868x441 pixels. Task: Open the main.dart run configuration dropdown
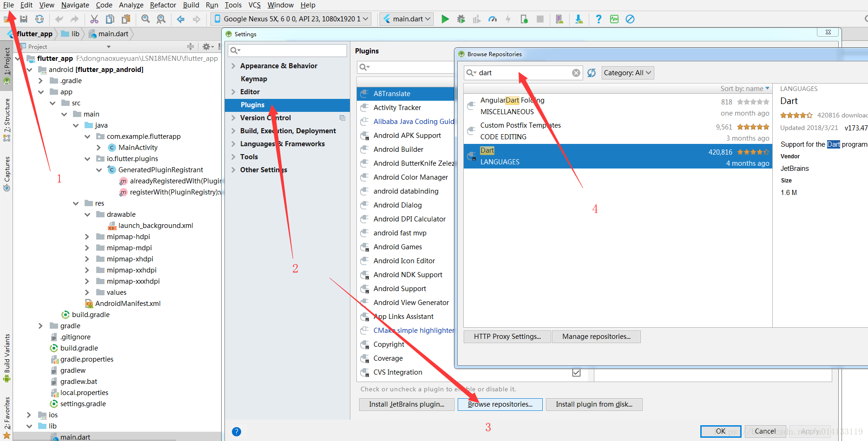[x=407, y=19]
